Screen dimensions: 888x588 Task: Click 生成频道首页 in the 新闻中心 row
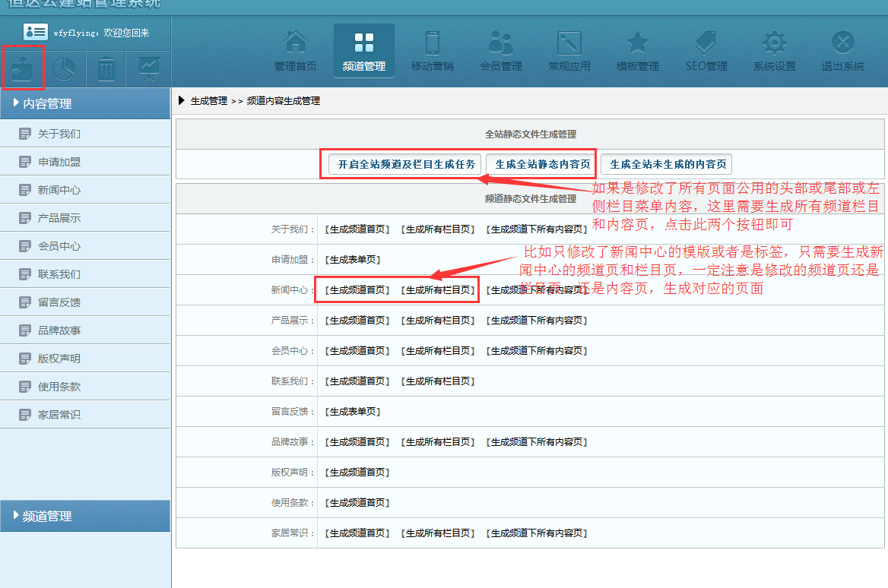(x=357, y=290)
